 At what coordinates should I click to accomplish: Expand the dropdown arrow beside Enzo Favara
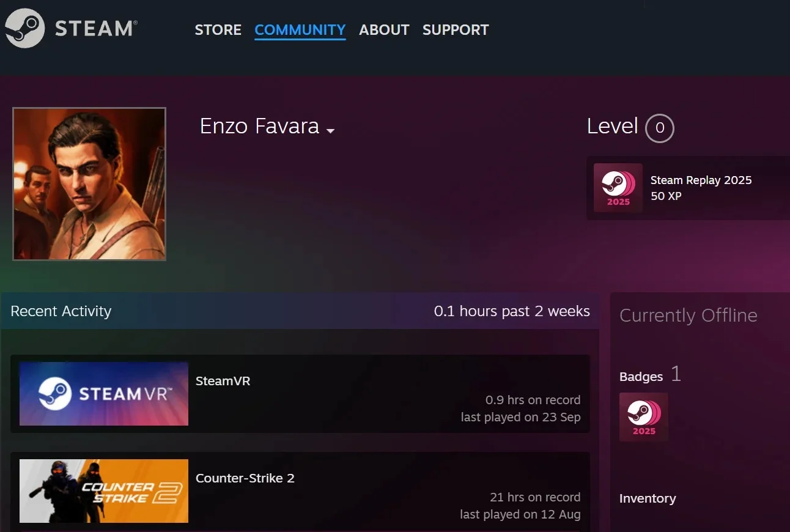coord(330,131)
